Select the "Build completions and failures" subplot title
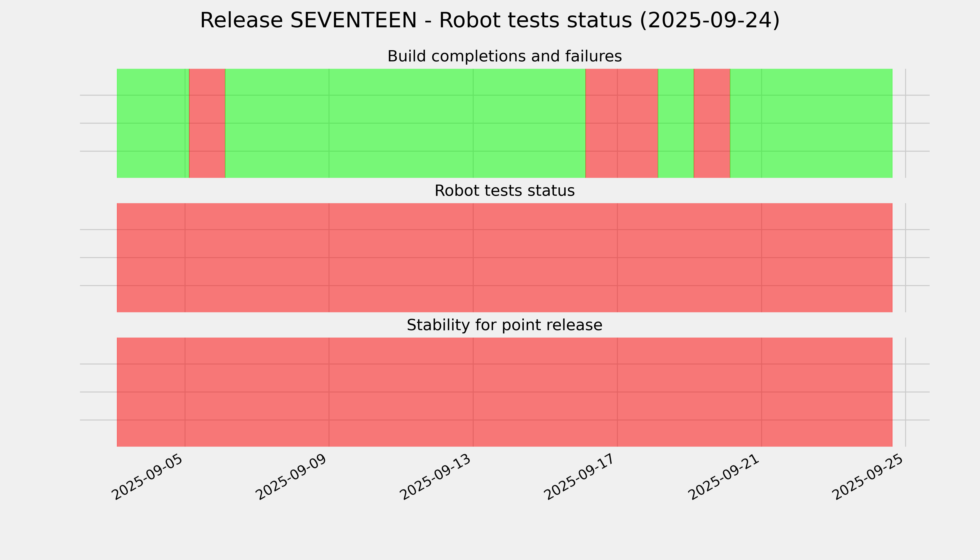The width and height of the screenshot is (980, 560). click(504, 56)
